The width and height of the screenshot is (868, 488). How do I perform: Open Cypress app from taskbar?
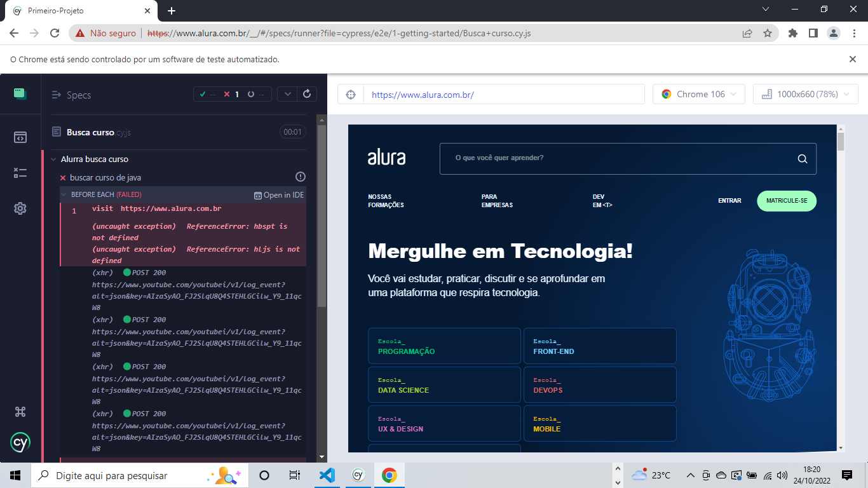tap(358, 475)
